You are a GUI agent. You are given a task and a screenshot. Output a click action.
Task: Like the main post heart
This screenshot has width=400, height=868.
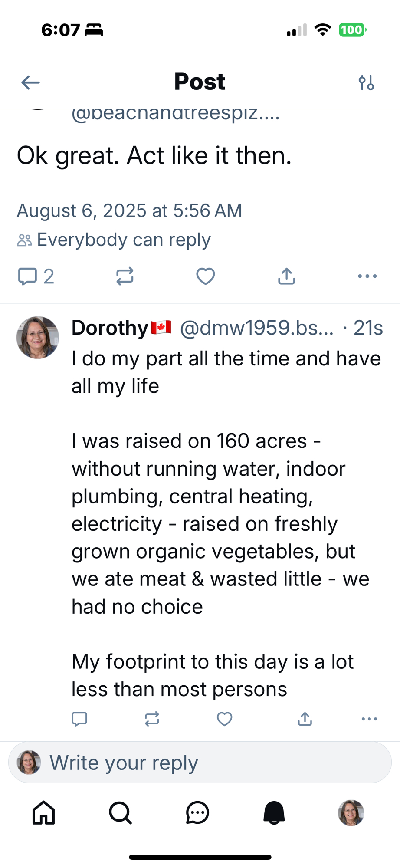[x=205, y=276]
